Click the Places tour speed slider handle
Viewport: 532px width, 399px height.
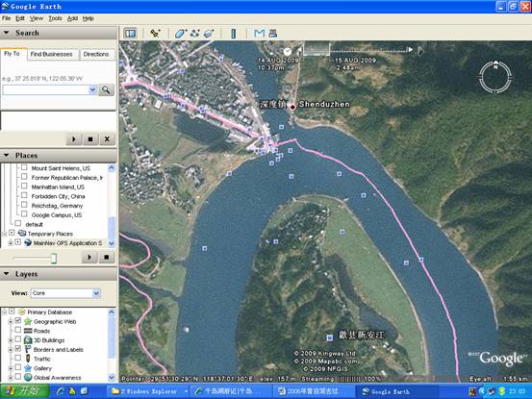pyautogui.click(x=53, y=258)
